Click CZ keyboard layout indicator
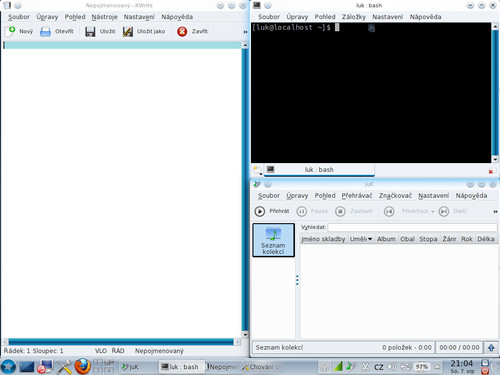The image size is (500, 375). point(378,367)
